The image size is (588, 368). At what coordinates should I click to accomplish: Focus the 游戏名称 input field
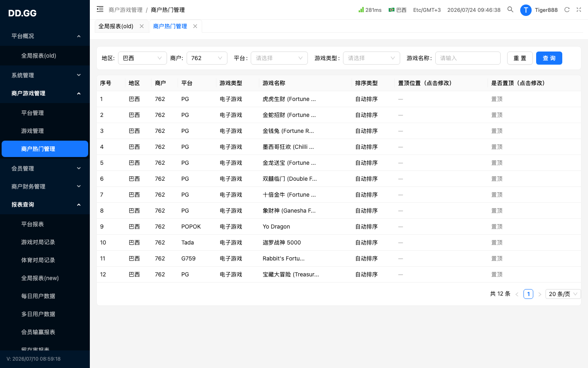(x=468, y=58)
